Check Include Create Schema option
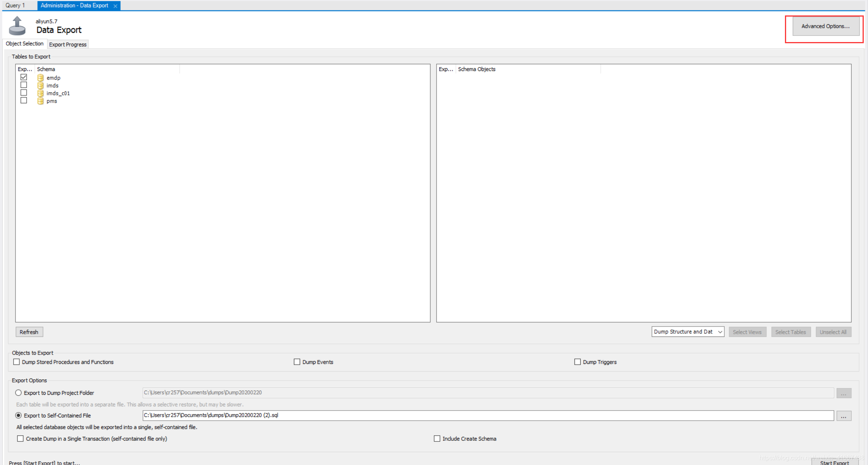 pos(437,439)
